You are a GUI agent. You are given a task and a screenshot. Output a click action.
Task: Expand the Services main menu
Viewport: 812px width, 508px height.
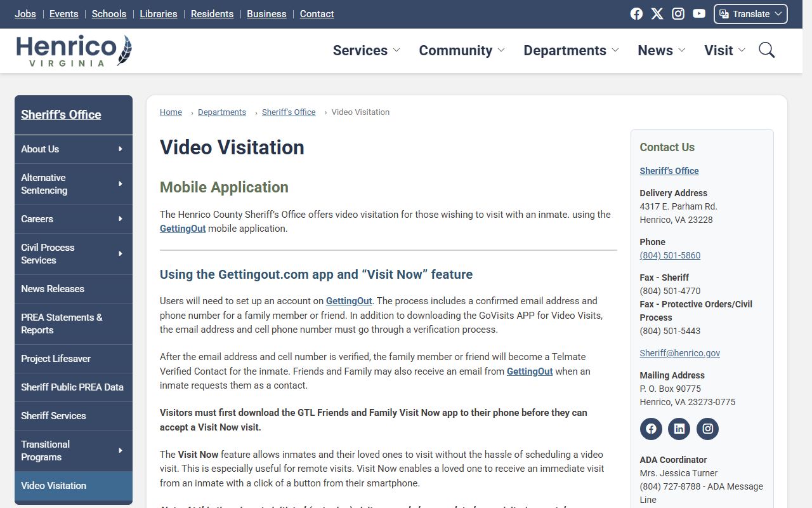(366, 50)
